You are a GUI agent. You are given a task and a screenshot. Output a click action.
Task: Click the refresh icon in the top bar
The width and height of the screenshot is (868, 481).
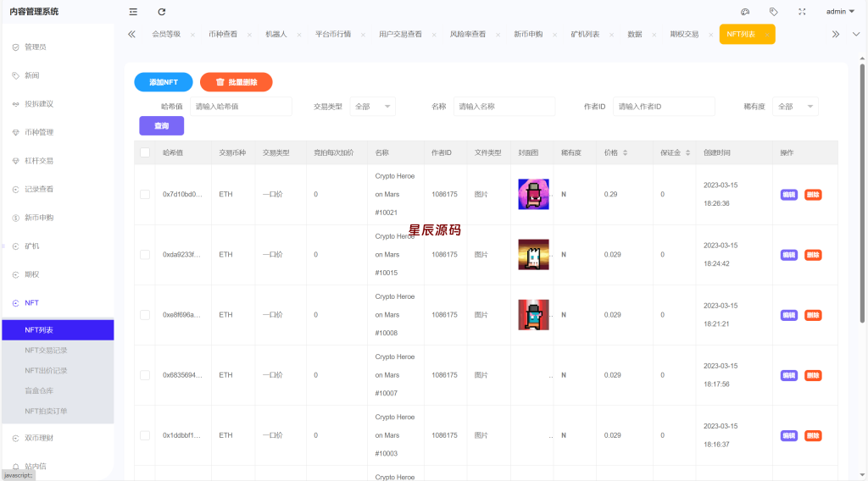pyautogui.click(x=162, y=12)
